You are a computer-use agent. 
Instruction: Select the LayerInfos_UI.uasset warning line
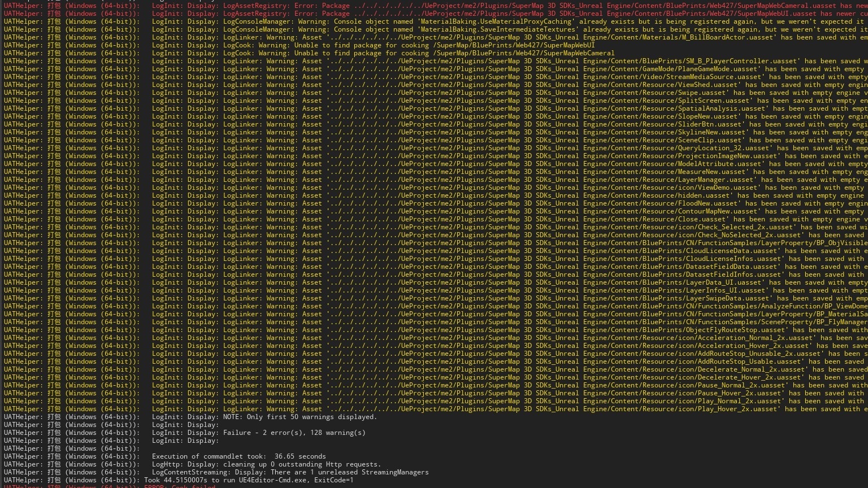pyautogui.click(x=436, y=290)
